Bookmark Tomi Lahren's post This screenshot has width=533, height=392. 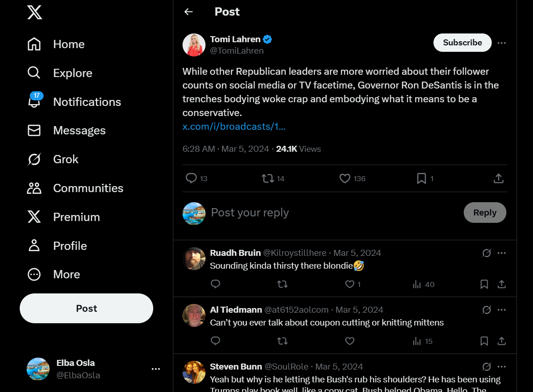422,178
